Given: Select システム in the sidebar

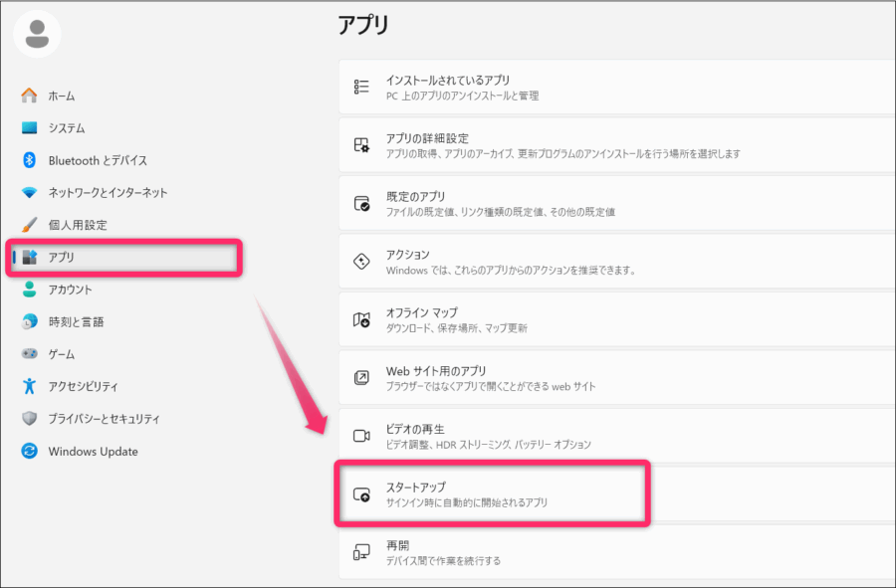Looking at the screenshot, I should click(70, 127).
